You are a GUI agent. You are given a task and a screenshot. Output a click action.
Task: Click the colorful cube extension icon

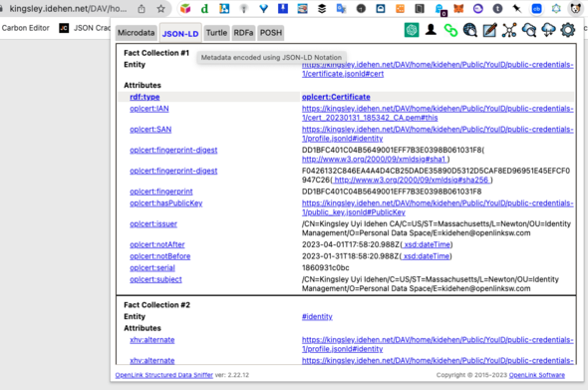185,9
